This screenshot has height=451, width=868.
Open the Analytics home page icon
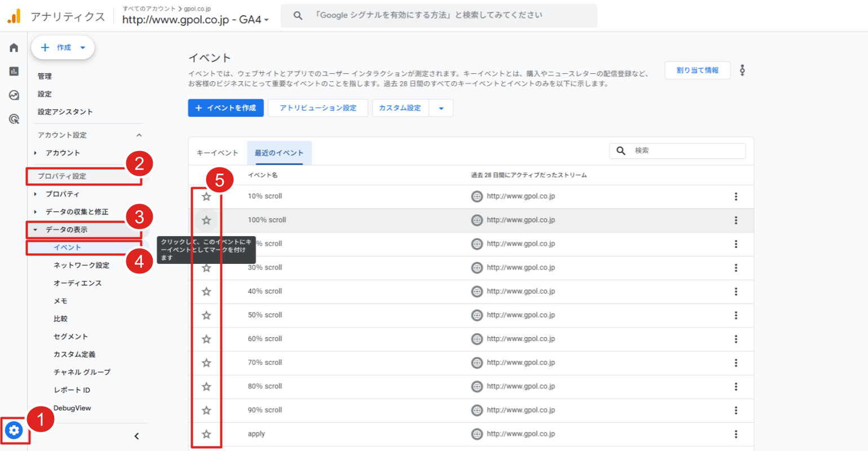[14, 47]
